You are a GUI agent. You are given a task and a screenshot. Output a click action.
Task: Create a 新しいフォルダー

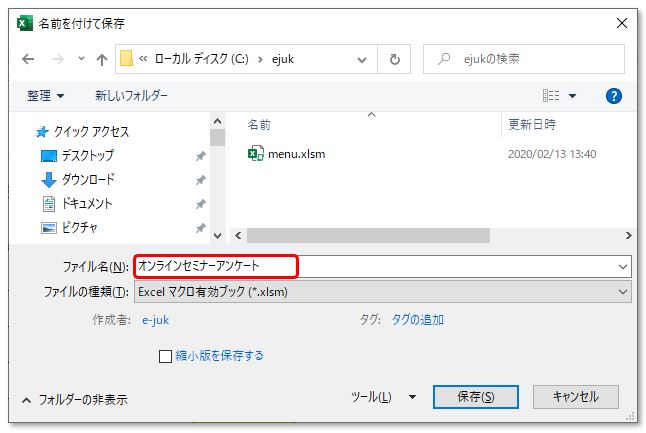click(x=131, y=96)
